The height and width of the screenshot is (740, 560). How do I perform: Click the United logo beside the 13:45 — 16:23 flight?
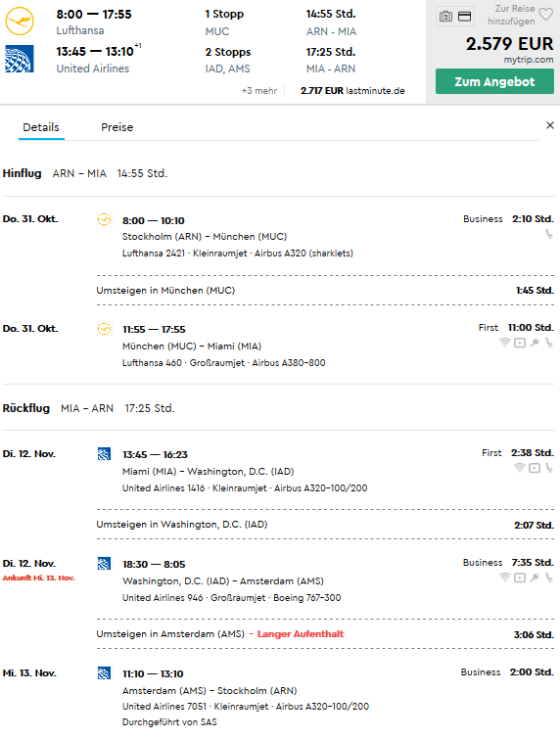(104, 453)
